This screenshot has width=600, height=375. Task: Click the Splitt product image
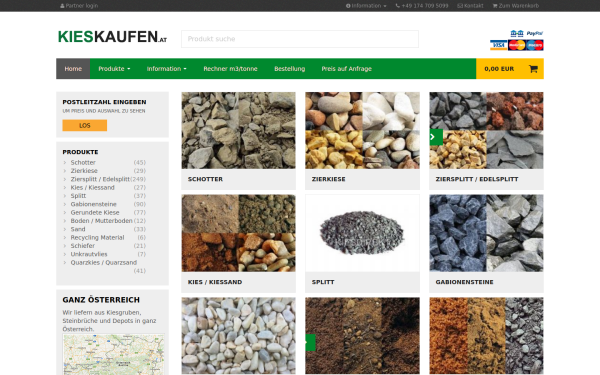coord(362,233)
